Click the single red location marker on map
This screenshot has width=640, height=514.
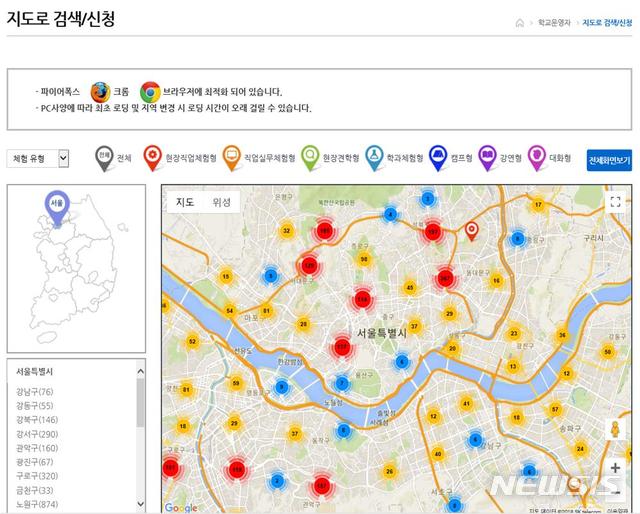(471, 231)
